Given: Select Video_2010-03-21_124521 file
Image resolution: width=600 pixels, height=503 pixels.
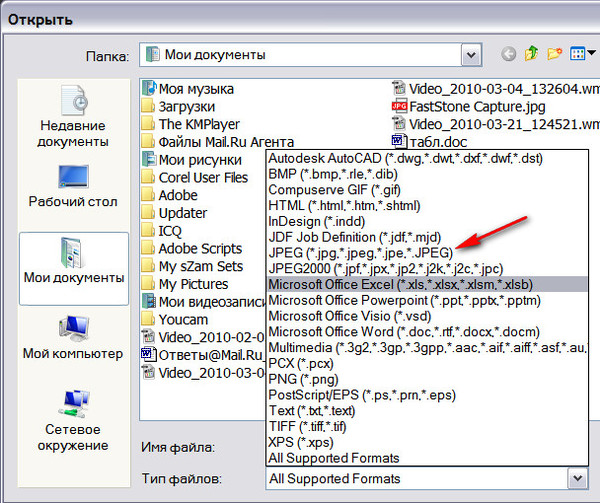Looking at the screenshot, I should point(496,124).
